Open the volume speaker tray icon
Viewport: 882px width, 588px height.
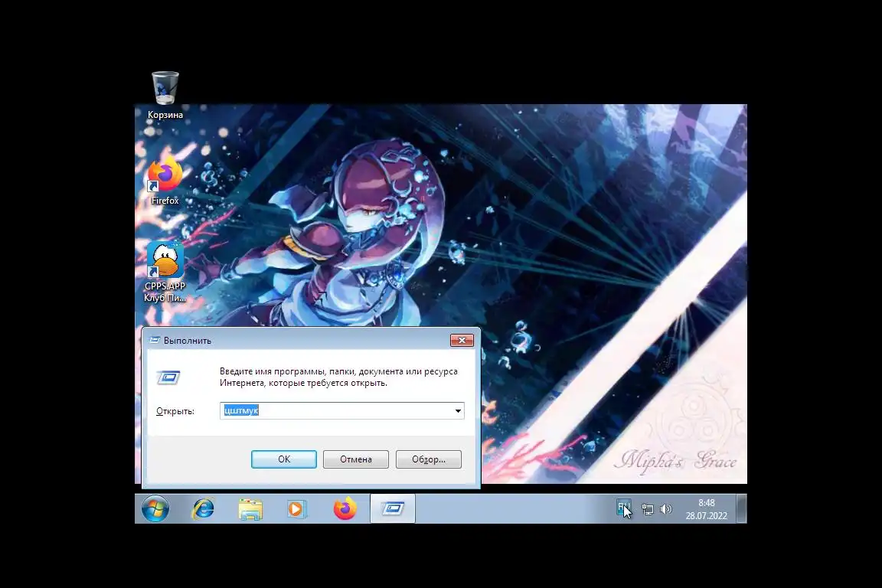(666, 509)
